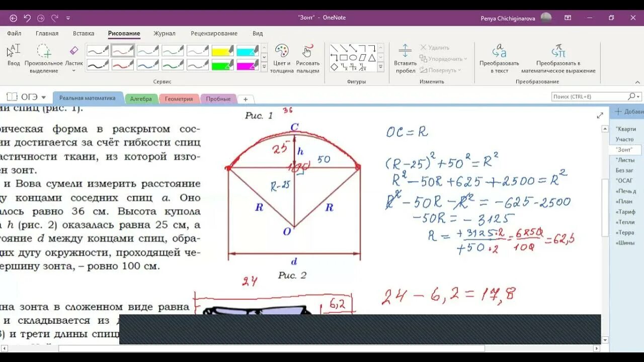Screen dimensions: 644x362
Task: Select the ellipse shape
Action: click(353, 57)
